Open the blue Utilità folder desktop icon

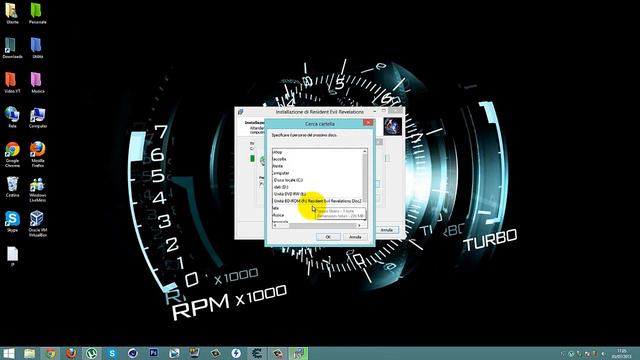tap(37, 48)
